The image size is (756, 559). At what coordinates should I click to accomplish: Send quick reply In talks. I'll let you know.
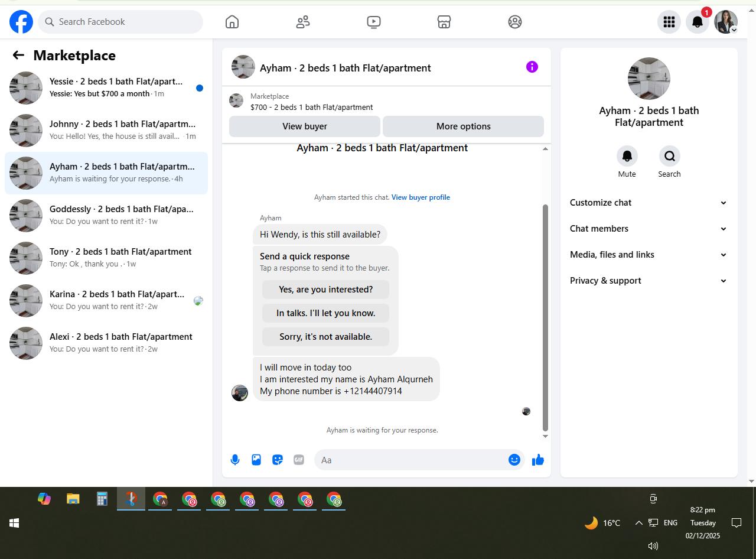click(x=326, y=313)
